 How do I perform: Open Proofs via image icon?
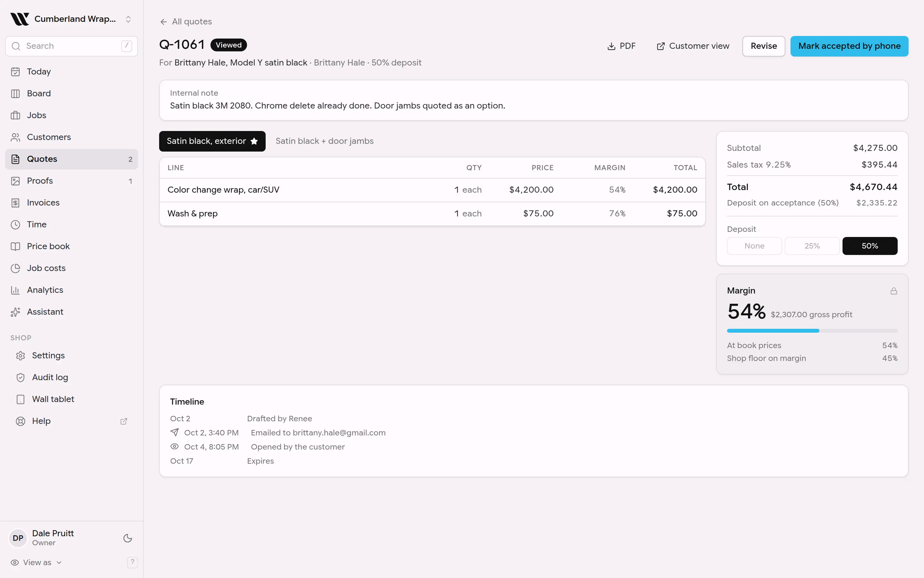pos(15,181)
